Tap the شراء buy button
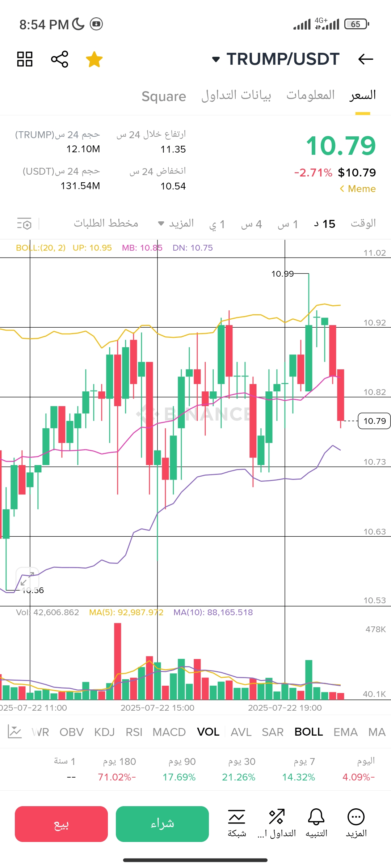 [162, 824]
